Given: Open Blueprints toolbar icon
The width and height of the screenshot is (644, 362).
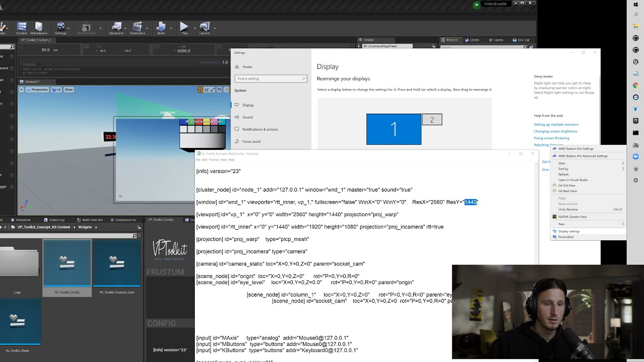Looking at the screenshot, I should (116, 28).
